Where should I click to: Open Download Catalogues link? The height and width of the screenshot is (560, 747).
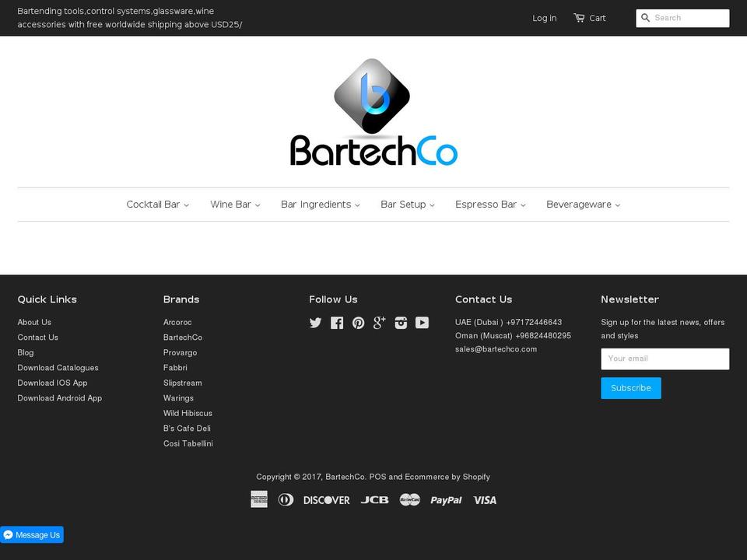(58, 368)
